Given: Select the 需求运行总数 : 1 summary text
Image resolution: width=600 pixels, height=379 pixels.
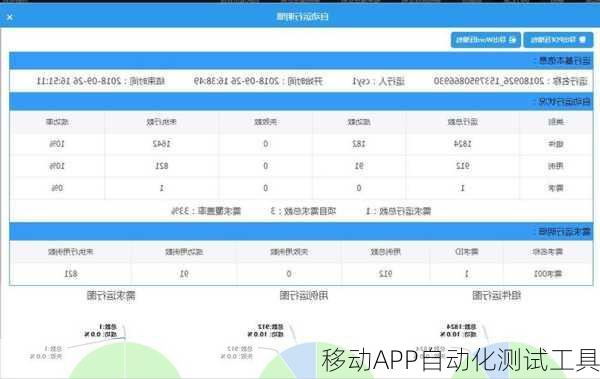Looking at the screenshot, I should (398, 211).
